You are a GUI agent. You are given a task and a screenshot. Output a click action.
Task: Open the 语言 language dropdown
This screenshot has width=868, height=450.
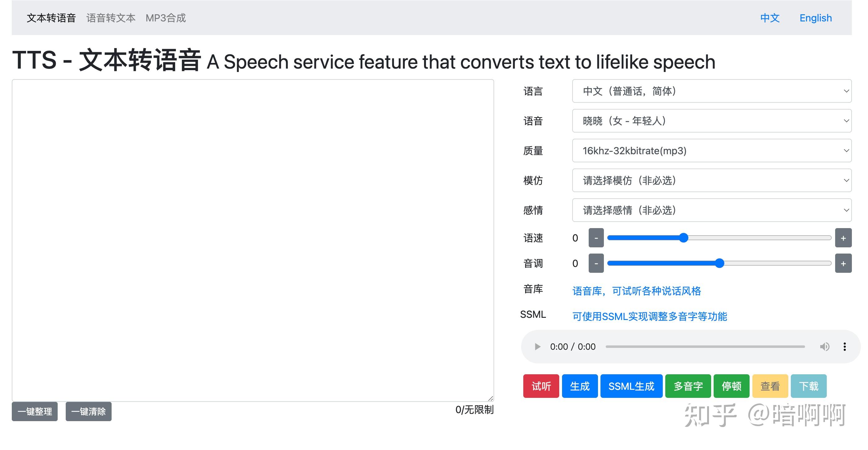[x=711, y=91]
